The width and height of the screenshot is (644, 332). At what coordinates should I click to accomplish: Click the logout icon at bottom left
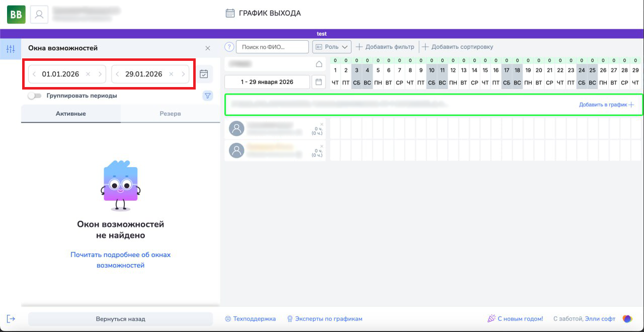click(x=11, y=318)
